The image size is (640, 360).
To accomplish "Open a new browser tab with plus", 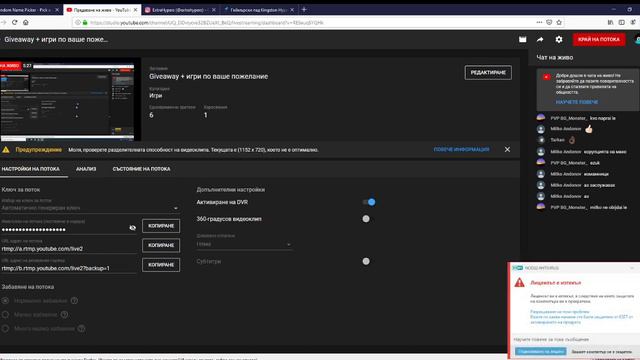I will click(x=304, y=9).
